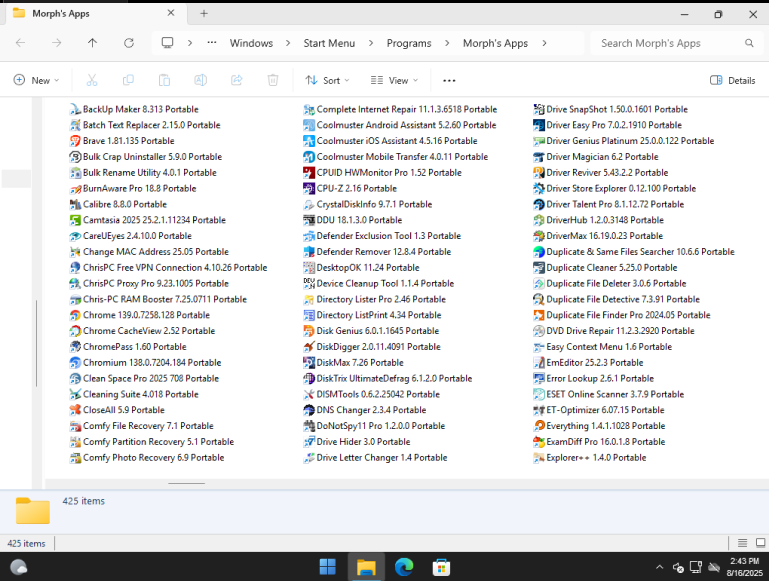Click the Search Morph's Apps field
Screen dimensions: 769x581
pos(676,43)
